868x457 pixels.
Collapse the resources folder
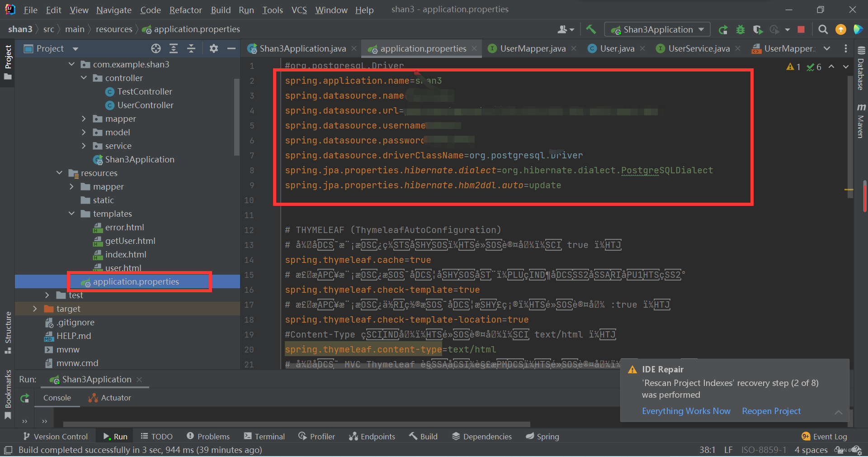(x=59, y=173)
